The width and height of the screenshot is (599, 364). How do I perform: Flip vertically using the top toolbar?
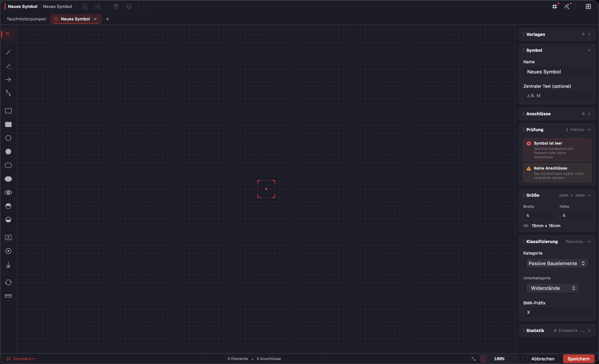98,7
